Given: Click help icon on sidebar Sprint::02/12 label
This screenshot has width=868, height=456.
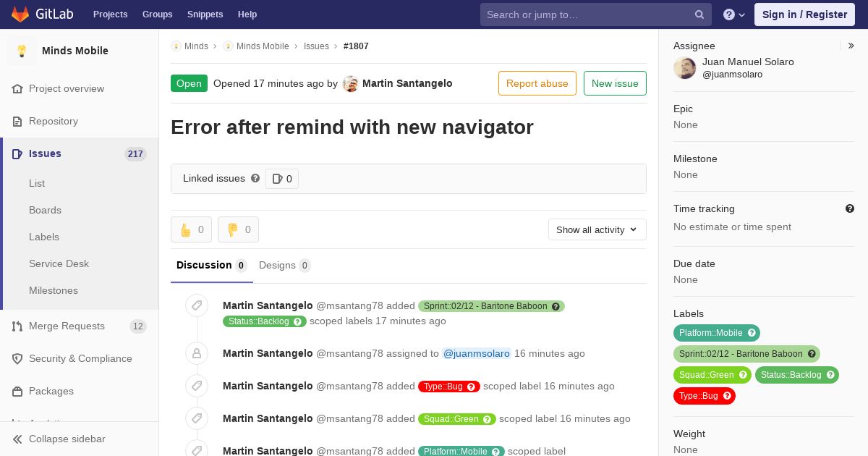Looking at the screenshot, I should (x=812, y=354).
